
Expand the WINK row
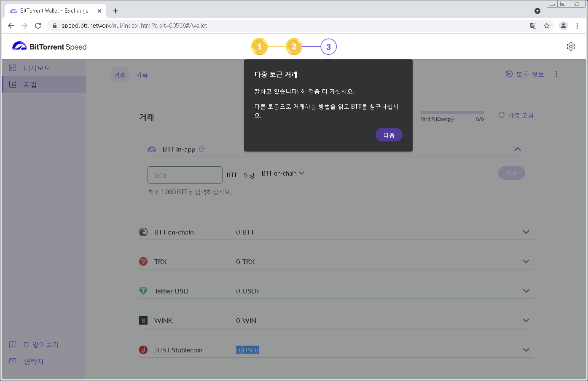click(526, 320)
